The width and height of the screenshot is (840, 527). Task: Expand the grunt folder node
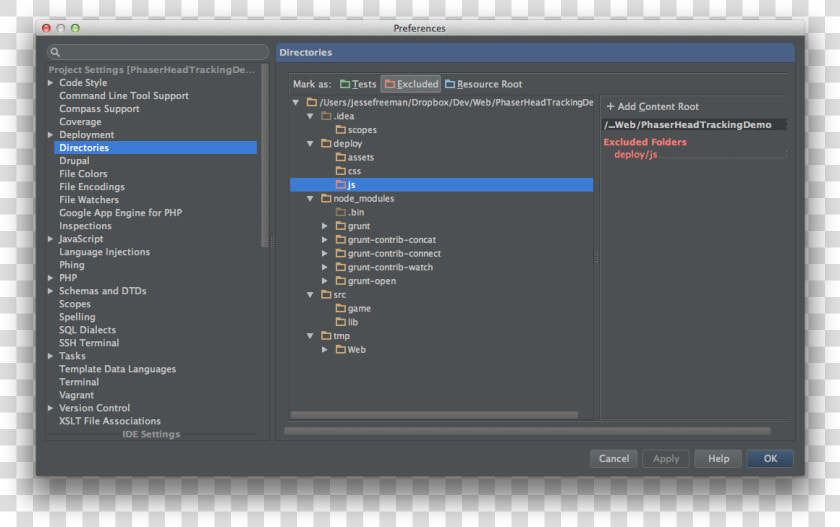(x=325, y=226)
